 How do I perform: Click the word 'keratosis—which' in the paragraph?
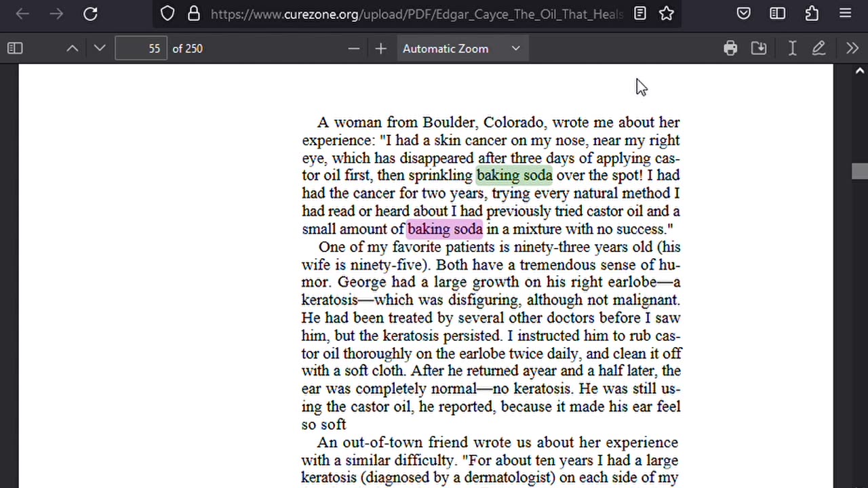tap(356, 300)
